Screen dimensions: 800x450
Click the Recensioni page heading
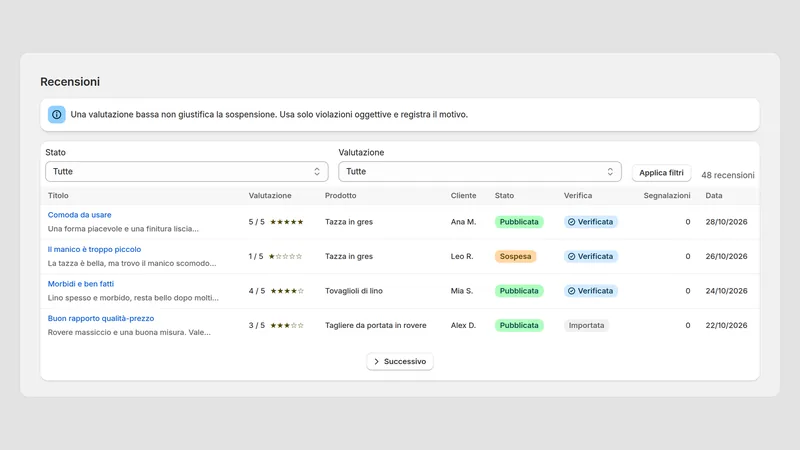(70, 82)
